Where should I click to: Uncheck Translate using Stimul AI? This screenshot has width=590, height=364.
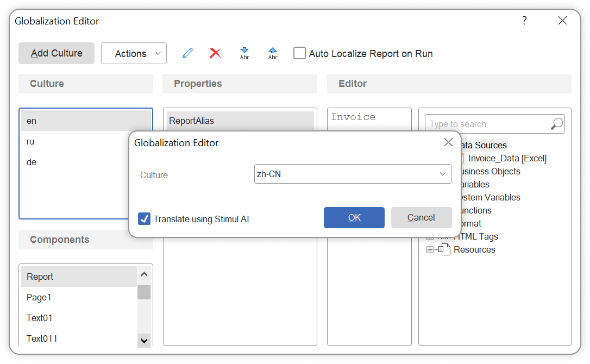click(145, 218)
